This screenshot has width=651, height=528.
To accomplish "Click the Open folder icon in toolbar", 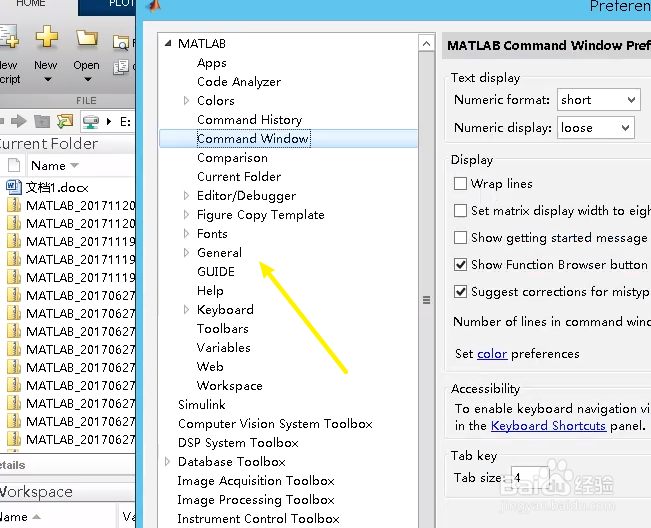I will coord(87,38).
